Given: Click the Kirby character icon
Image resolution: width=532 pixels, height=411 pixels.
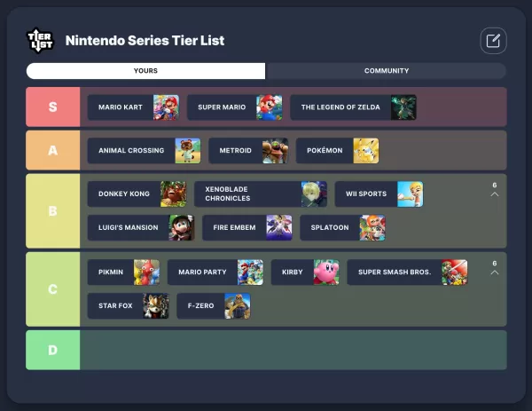Looking at the screenshot, I should pos(326,273).
